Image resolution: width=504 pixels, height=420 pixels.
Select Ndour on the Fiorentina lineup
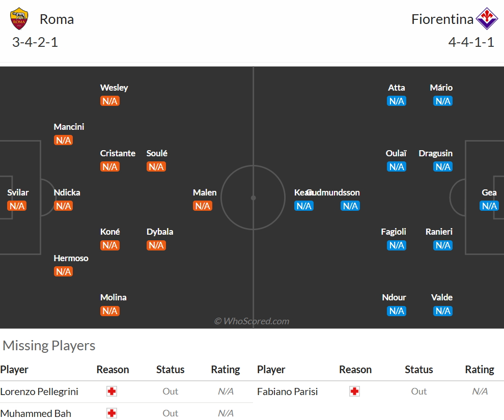pyautogui.click(x=394, y=298)
